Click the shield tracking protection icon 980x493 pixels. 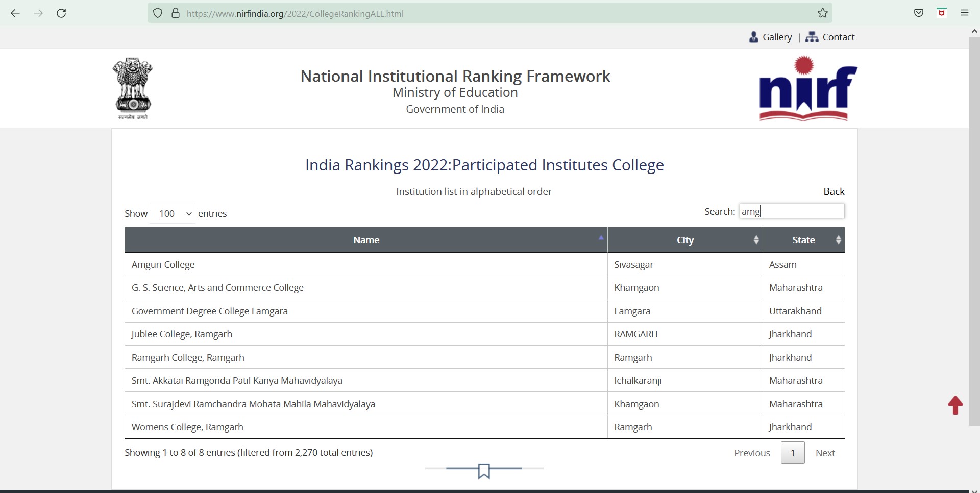(x=158, y=14)
